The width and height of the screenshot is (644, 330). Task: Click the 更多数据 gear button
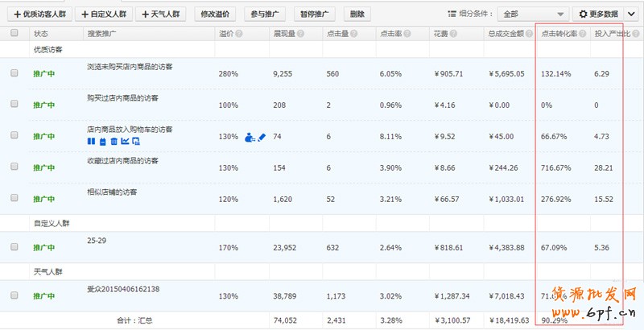600,14
